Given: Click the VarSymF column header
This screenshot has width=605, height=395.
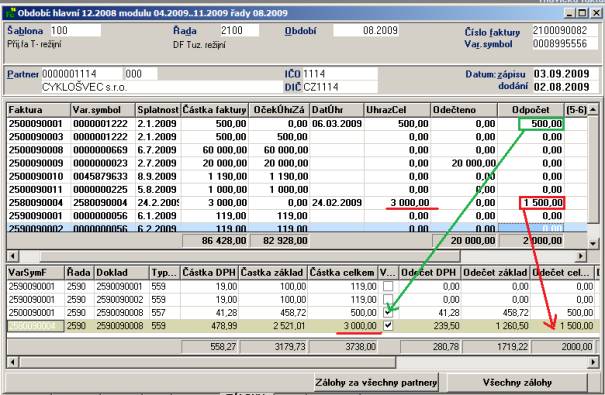Looking at the screenshot, I should point(35,273).
